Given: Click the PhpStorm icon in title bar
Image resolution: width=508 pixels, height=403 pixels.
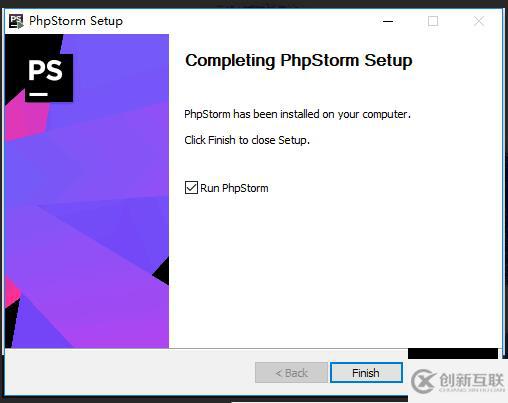Looking at the screenshot, I should (16, 21).
